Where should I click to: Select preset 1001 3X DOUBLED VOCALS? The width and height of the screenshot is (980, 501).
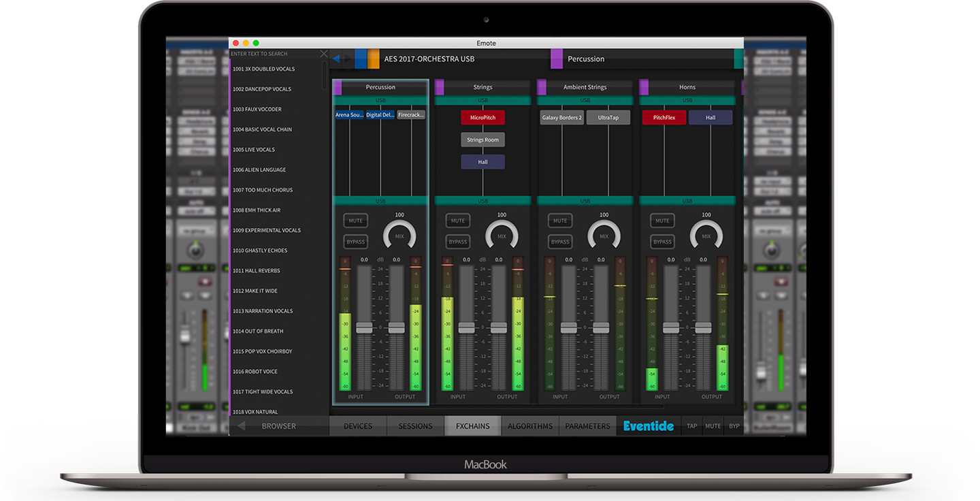coord(264,69)
